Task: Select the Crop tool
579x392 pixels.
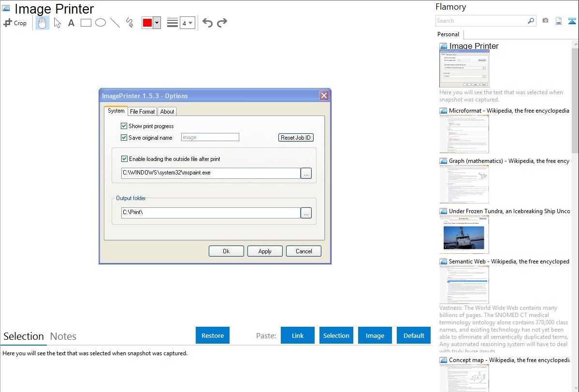Action: pyautogui.click(x=15, y=23)
